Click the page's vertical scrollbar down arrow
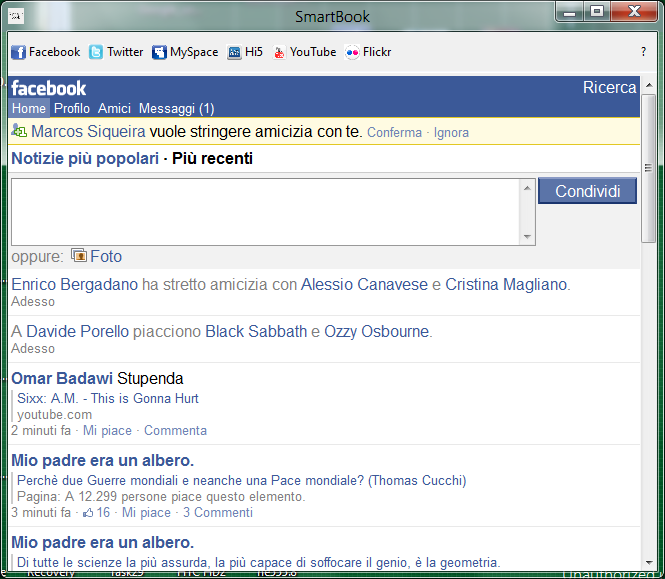Screen dimensions: 665x579 (x=649, y=562)
